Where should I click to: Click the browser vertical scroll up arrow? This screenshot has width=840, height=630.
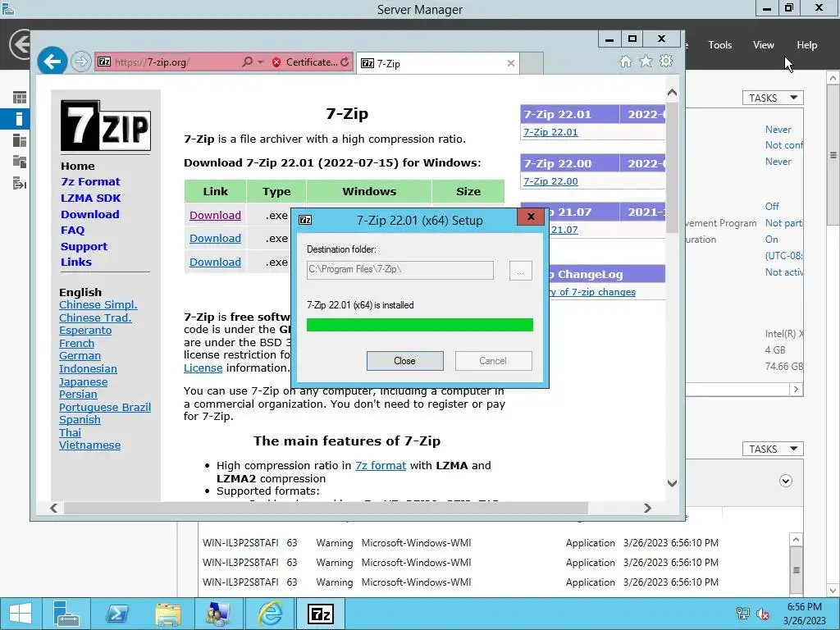pos(672,93)
